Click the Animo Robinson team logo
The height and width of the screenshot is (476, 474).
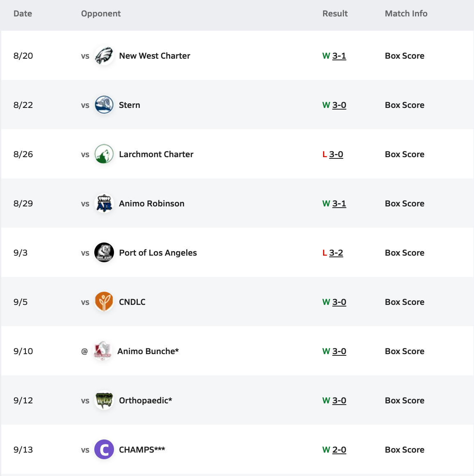pyautogui.click(x=104, y=204)
